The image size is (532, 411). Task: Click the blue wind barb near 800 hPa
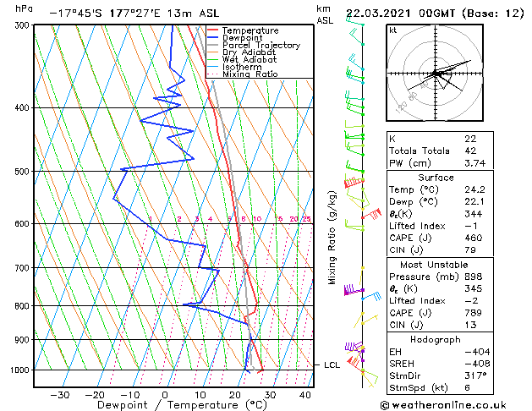[x=371, y=296]
